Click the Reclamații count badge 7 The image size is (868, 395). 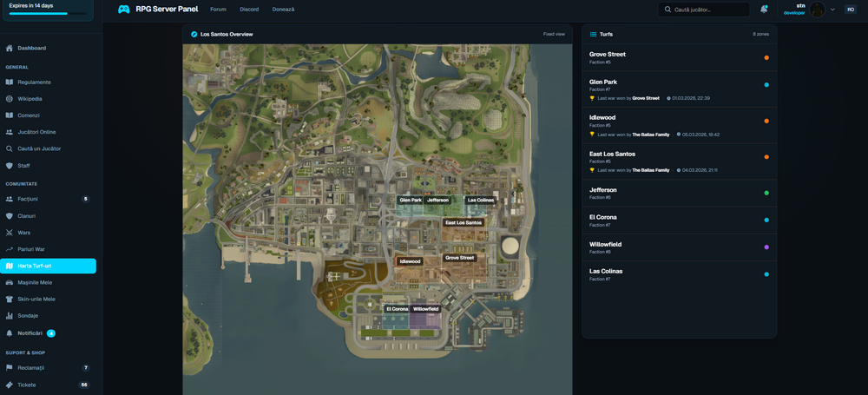(x=85, y=368)
